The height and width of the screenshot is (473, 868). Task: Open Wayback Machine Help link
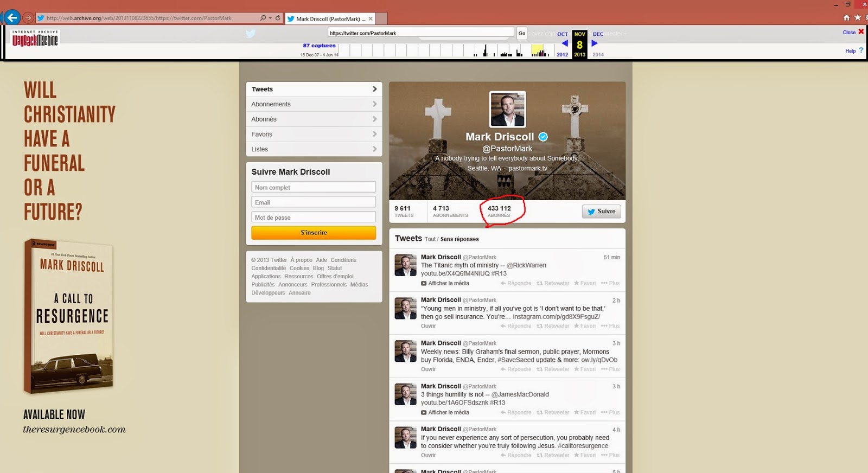[850, 51]
